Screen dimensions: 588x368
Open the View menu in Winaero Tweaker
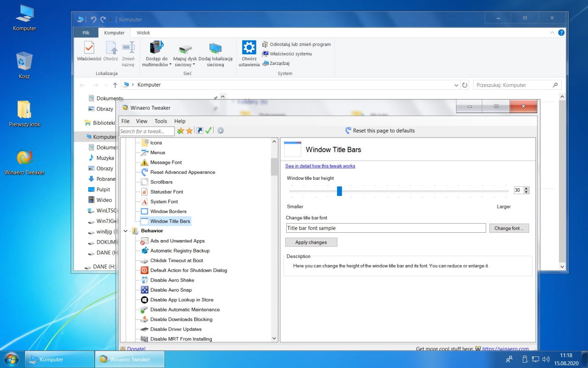click(141, 121)
